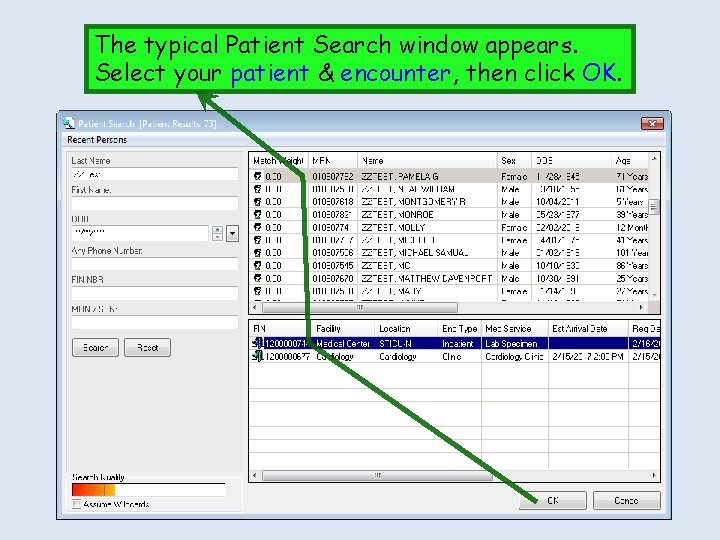Click the patient list horizontal scrollbar thumb

tap(360, 307)
